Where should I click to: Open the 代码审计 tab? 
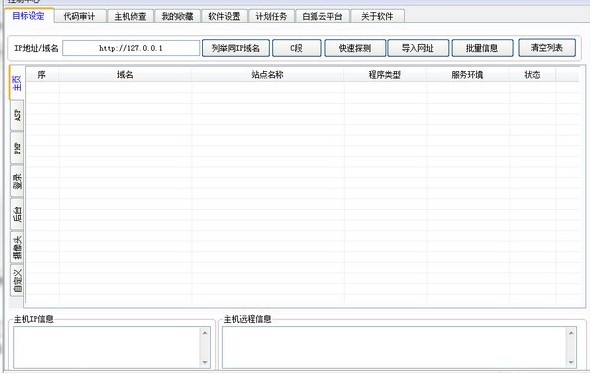(x=80, y=16)
